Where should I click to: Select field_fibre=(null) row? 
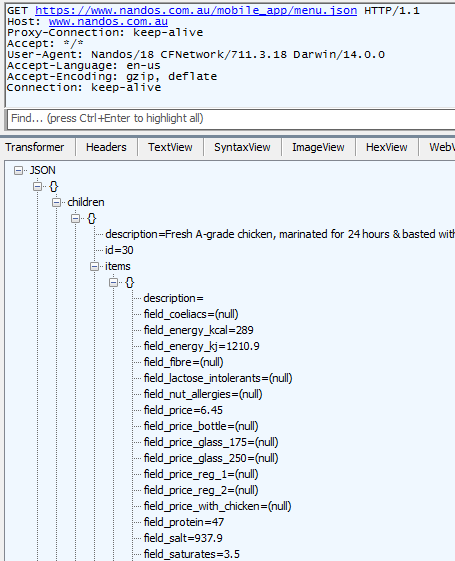184,362
